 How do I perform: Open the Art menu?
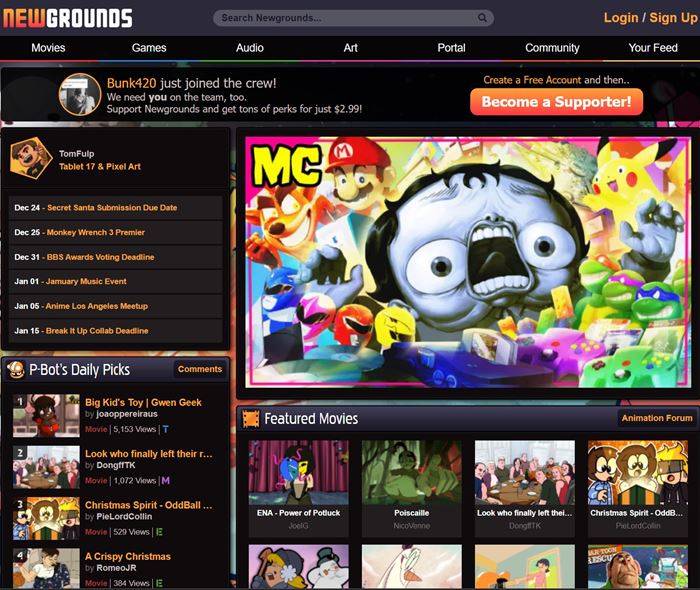point(350,48)
